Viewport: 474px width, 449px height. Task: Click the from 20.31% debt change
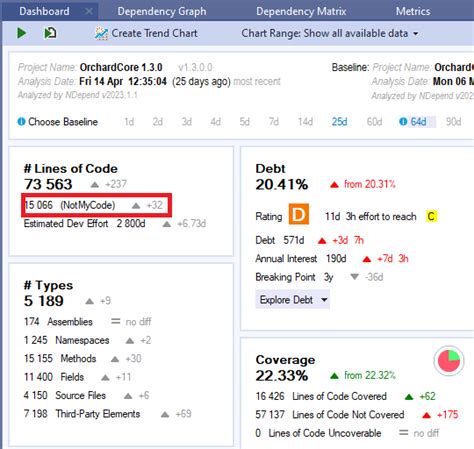coord(370,184)
